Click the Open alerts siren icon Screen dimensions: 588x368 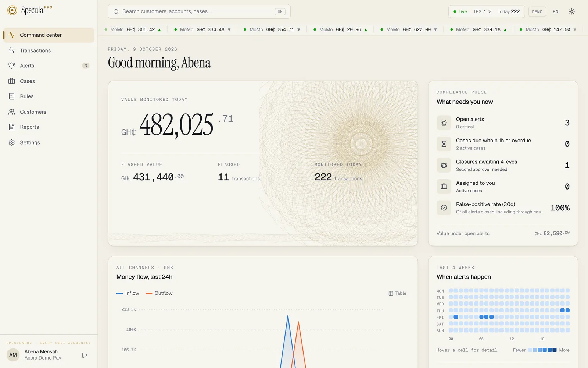[444, 123]
